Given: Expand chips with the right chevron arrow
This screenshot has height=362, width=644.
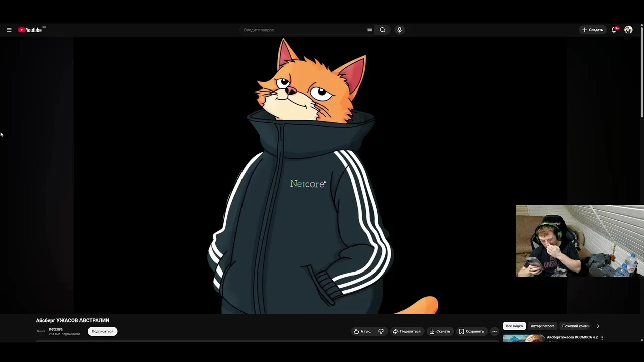Looking at the screenshot, I should pyautogui.click(x=598, y=326).
